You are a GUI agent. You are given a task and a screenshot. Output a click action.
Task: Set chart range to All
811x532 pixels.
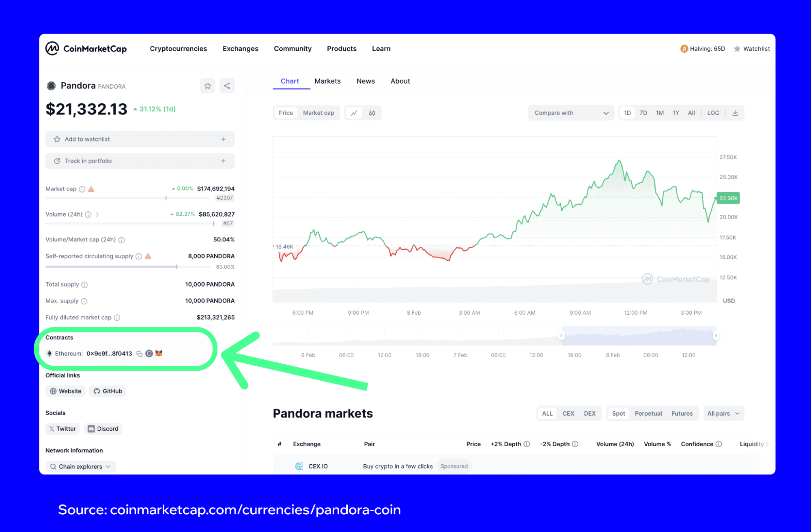click(691, 113)
